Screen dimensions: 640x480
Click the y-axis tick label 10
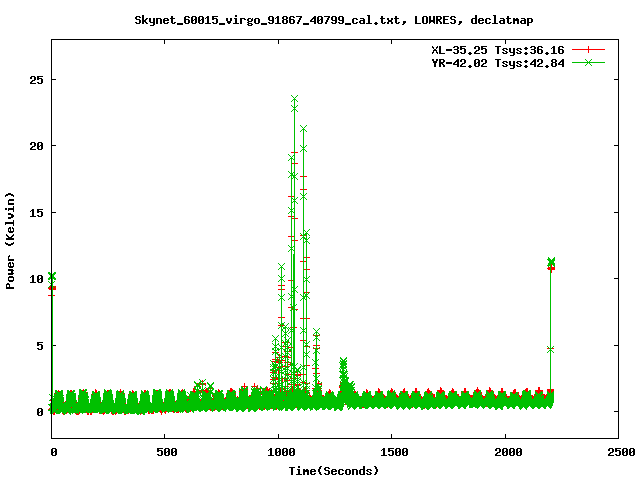point(36,279)
